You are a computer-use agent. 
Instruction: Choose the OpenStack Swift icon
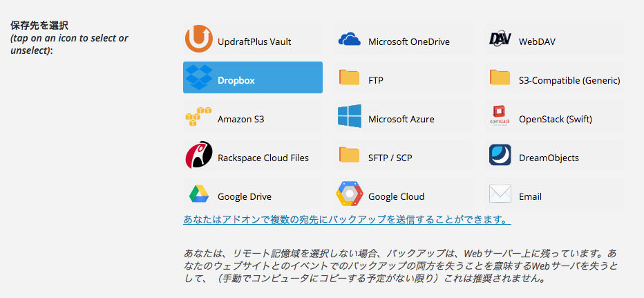500,116
